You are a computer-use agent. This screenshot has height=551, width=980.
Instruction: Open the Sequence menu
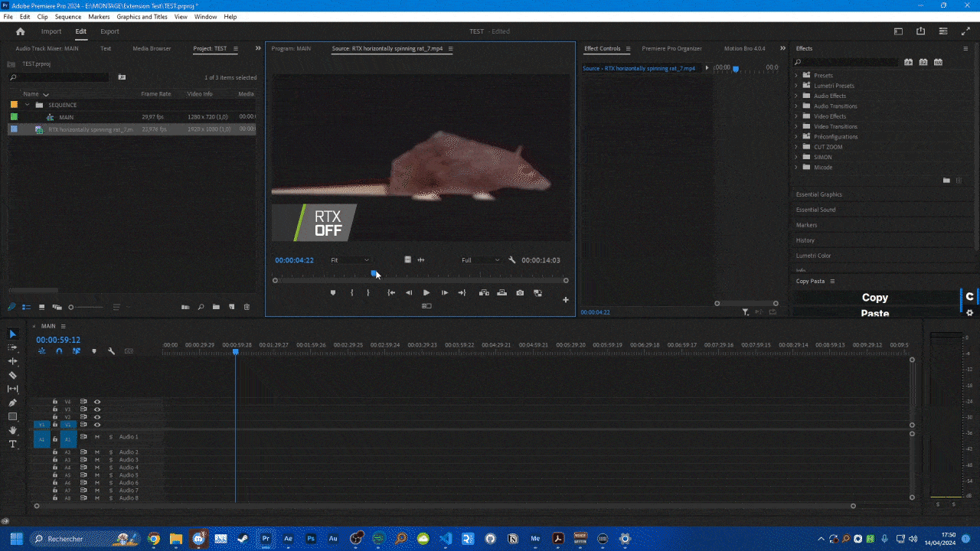(68, 17)
